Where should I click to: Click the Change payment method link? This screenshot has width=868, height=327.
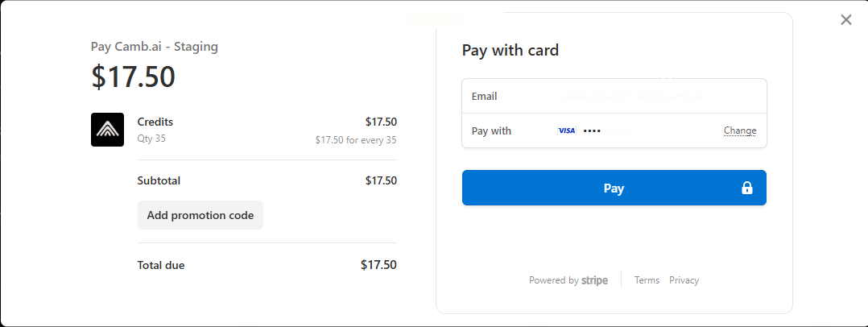(x=739, y=130)
